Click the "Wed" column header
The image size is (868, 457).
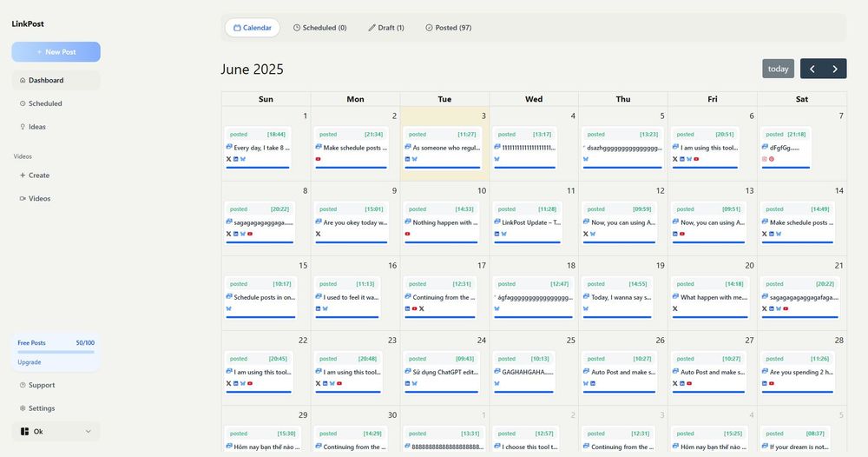point(534,99)
